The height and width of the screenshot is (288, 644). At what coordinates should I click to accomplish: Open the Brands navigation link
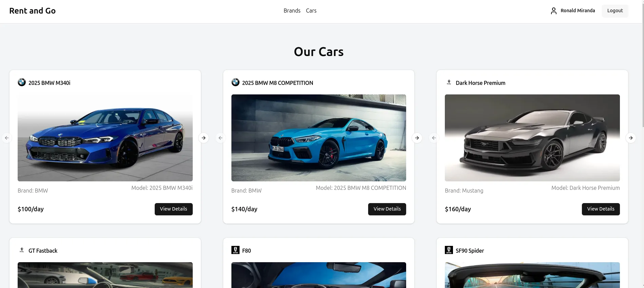(x=292, y=11)
